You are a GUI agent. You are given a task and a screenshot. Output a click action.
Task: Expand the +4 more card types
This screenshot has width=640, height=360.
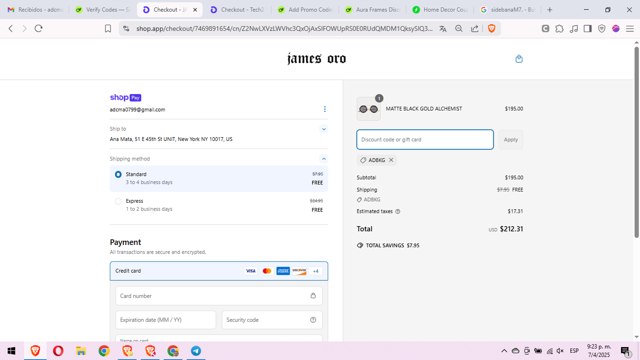(316, 271)
